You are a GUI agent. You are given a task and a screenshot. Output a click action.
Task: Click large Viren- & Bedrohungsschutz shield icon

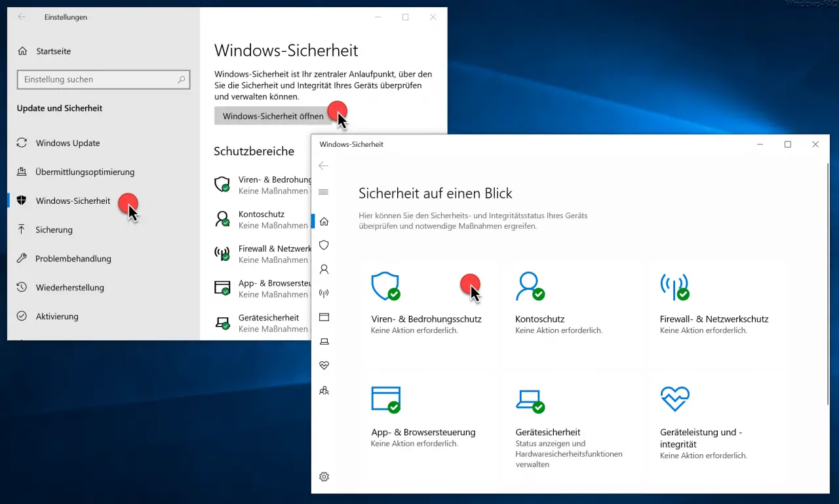coord(385,286)
